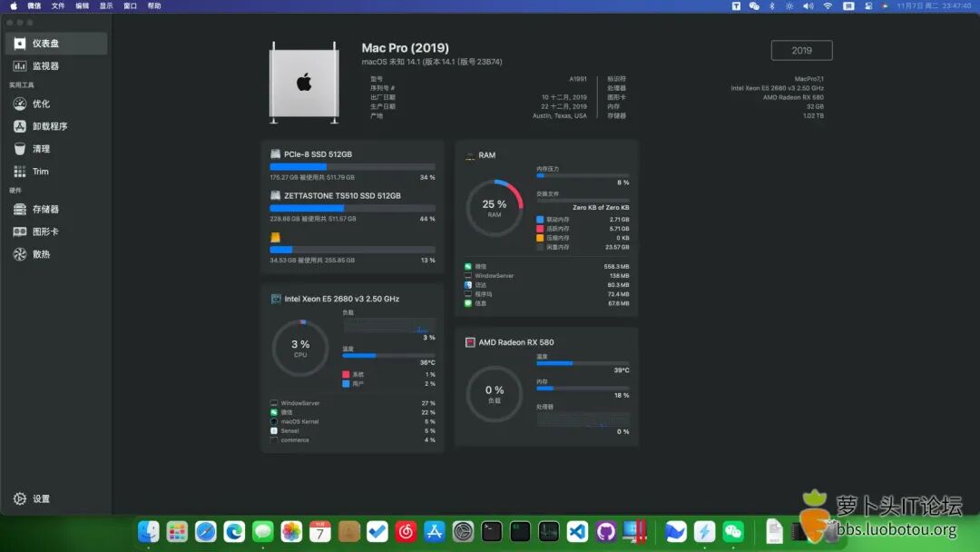Click the AMD Radeon RX 580 card icon
980x552 pixels.
(470, 342)
